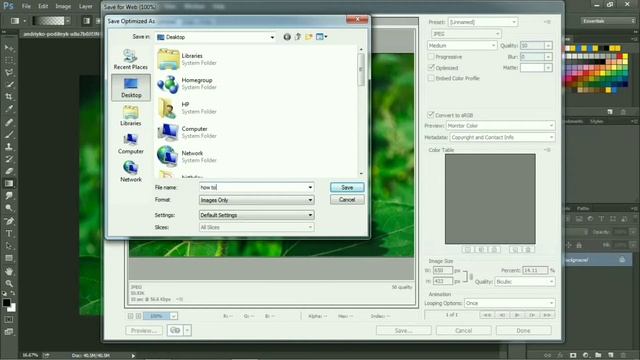The height and width of the screenshot is (360, 640).
Task: Click the image width field
Action: (442, 270)
